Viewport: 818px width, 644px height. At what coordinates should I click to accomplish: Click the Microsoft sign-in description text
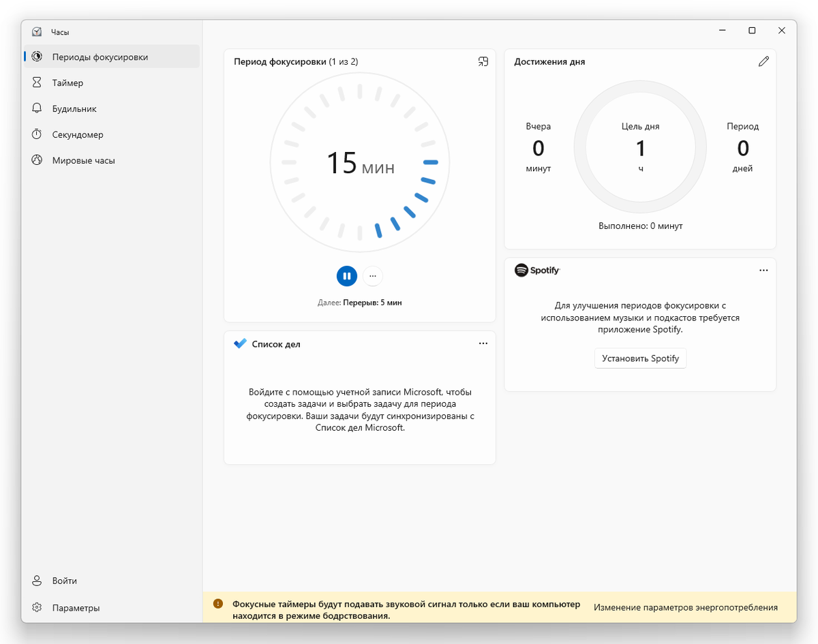point(360,410)
